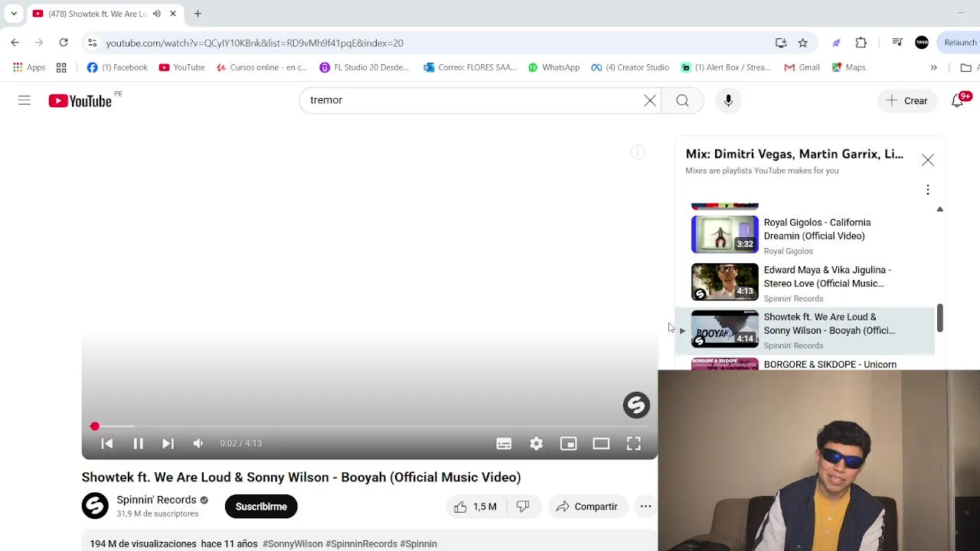Install app icon in address bar
980x551 pixels.
[781, 43]
